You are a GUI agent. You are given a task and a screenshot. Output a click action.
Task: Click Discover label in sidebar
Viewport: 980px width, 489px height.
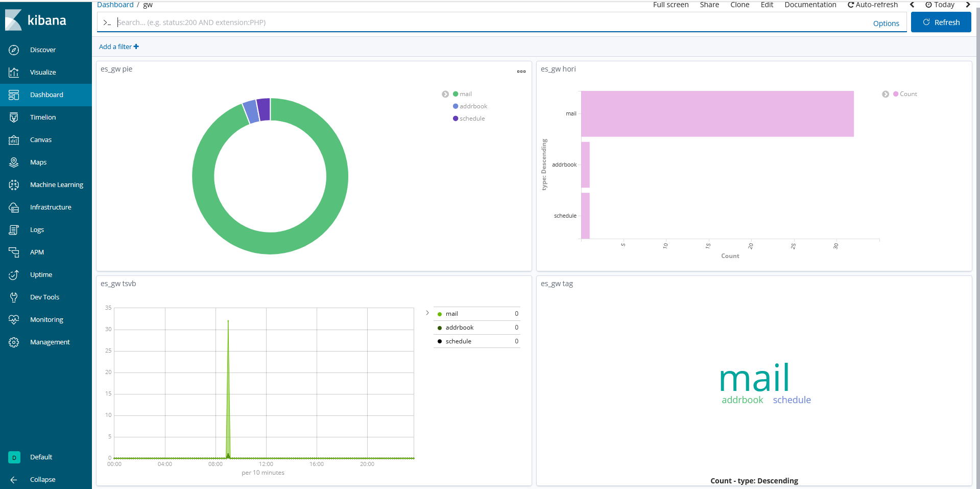coord(43,50)
